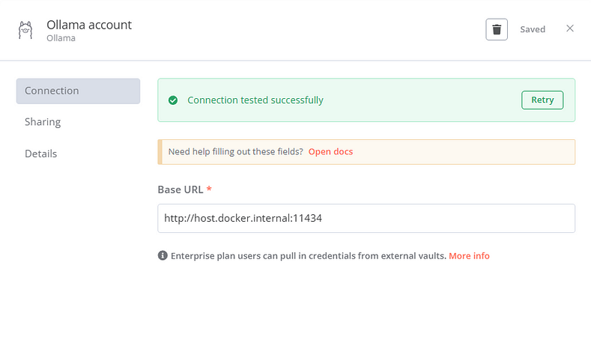Click the info icon beside Enterprise note

pos(163,256)
